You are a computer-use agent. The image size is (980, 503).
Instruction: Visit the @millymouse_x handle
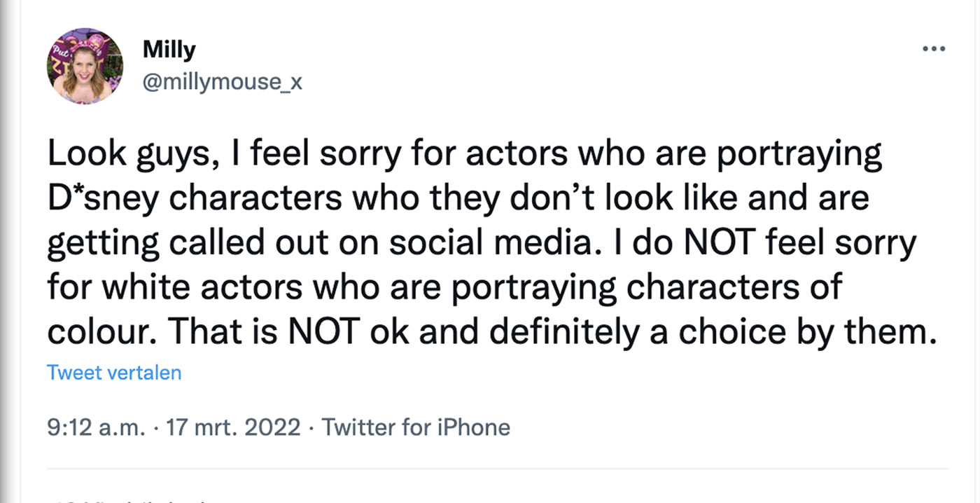[222, 82]
